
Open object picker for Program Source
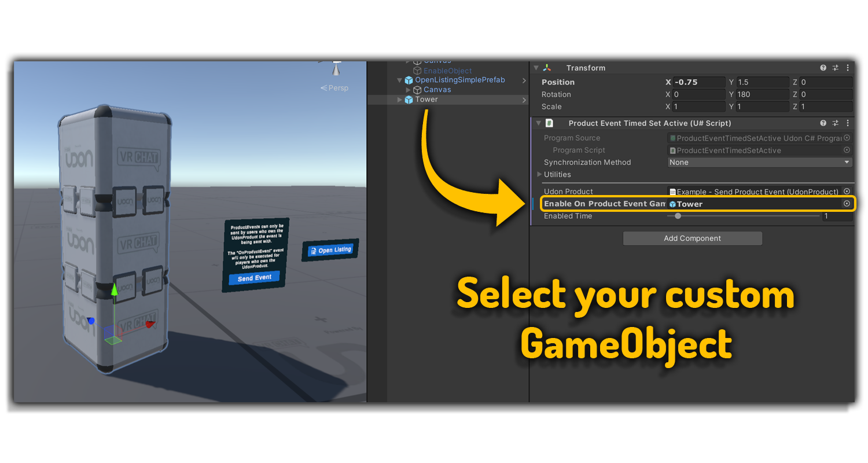847,138
